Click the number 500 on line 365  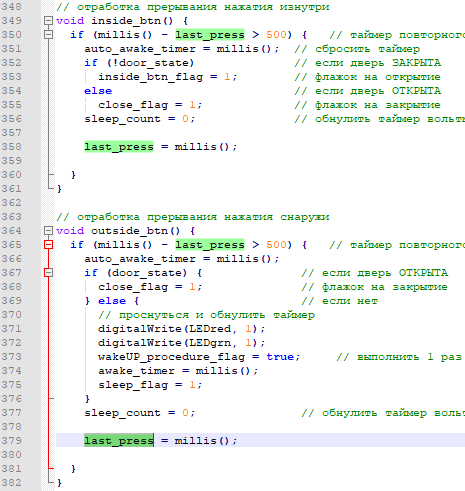(x=276, y=245)
